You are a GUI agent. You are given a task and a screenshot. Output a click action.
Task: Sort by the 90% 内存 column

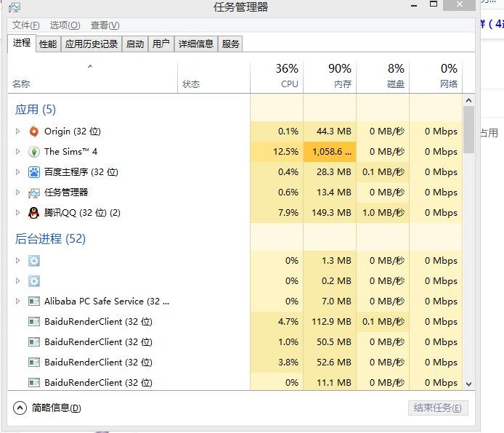coord(330,77)
